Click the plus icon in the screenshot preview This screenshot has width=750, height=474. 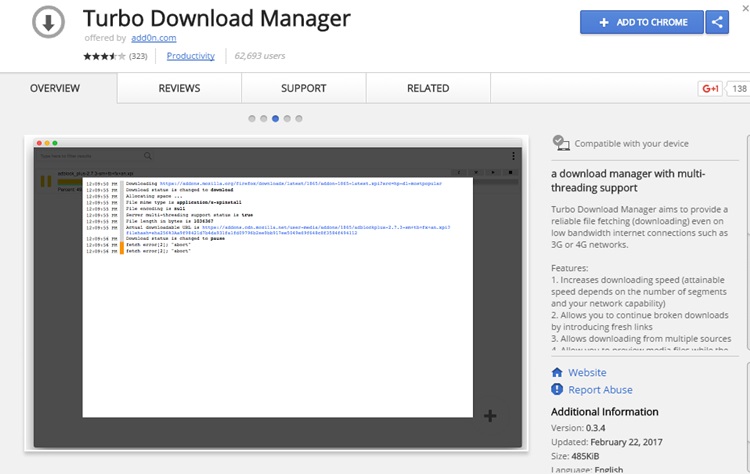point(490,416)
